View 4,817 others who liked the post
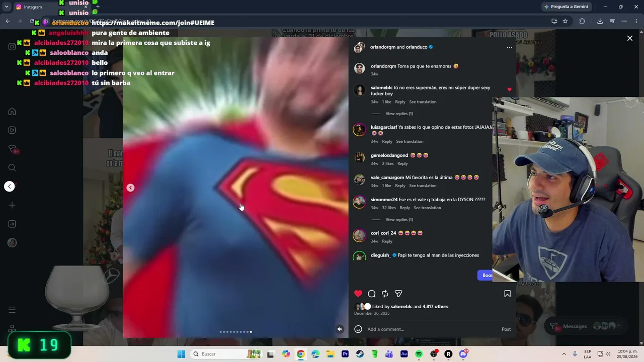644x362 pixels. 435,307
